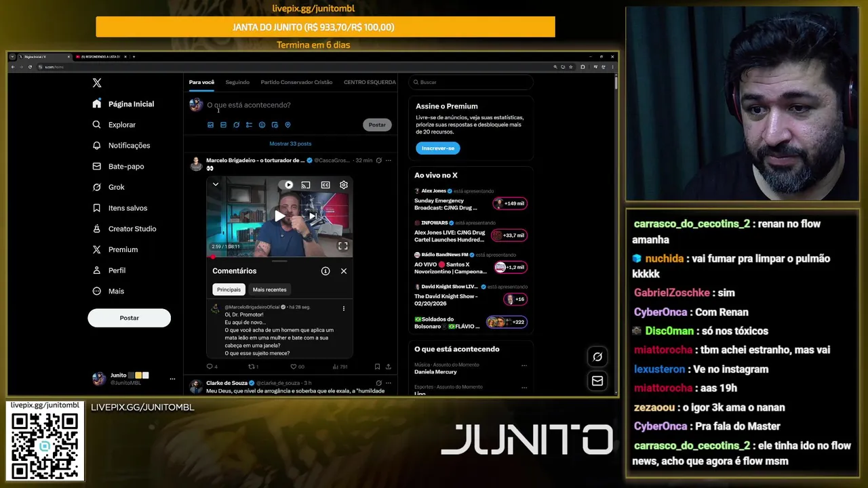Add a GIF to the post
Screen dimensions: 868x488
(223, 125)
